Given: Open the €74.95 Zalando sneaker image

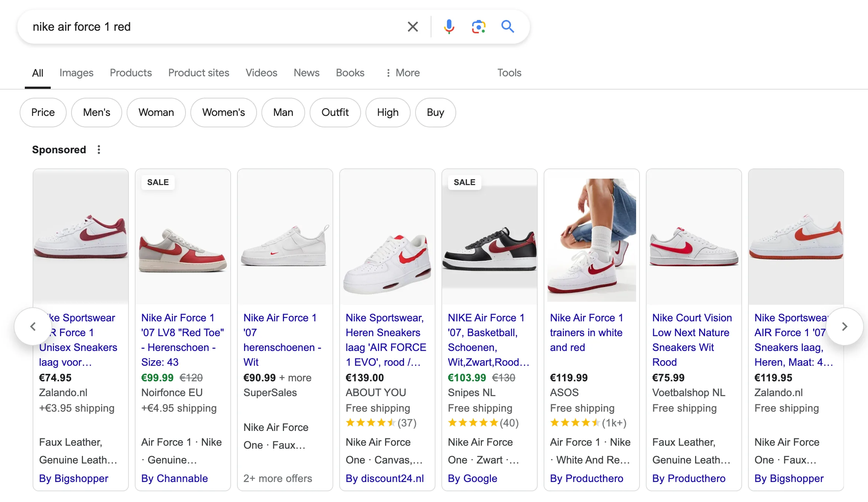Looking at the screenshot, I should click(81, 237).
